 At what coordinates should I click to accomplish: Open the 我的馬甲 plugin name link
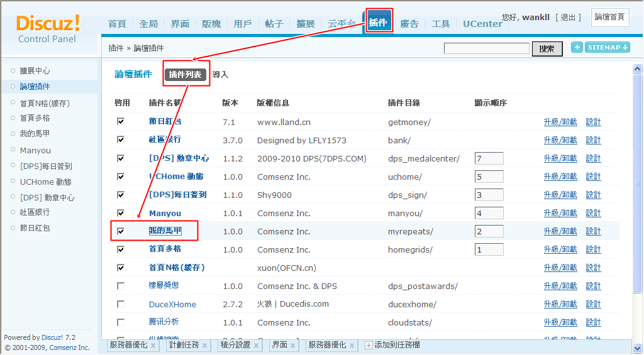pos(165,231)
